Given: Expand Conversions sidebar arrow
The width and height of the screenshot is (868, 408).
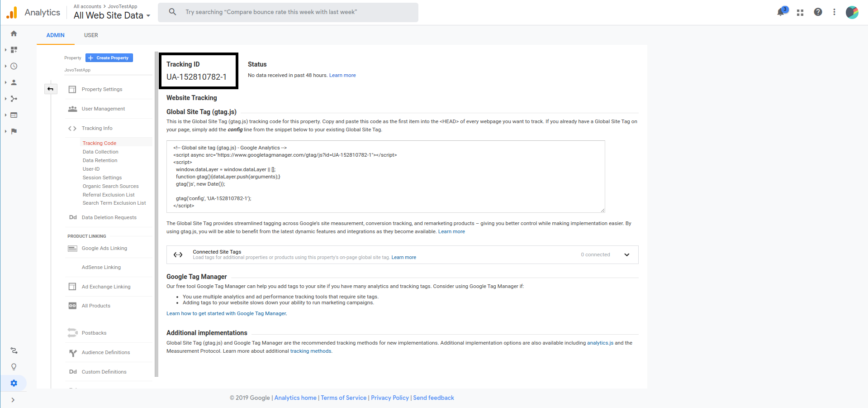Looking at the screenshot, I should pos(5,131).
